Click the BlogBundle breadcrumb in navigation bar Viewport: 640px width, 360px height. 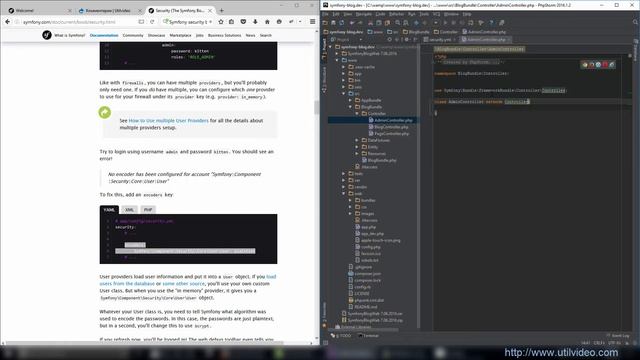[x=416, y=31]
